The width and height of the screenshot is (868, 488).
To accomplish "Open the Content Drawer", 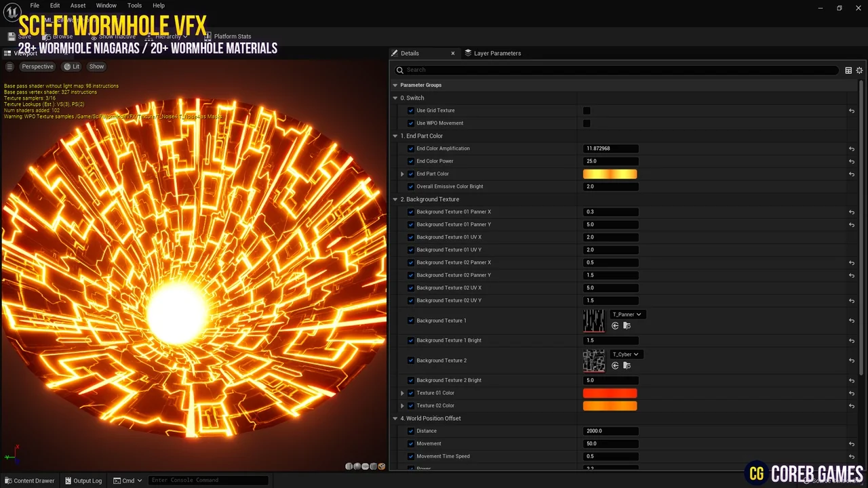I will click(29, 481).
